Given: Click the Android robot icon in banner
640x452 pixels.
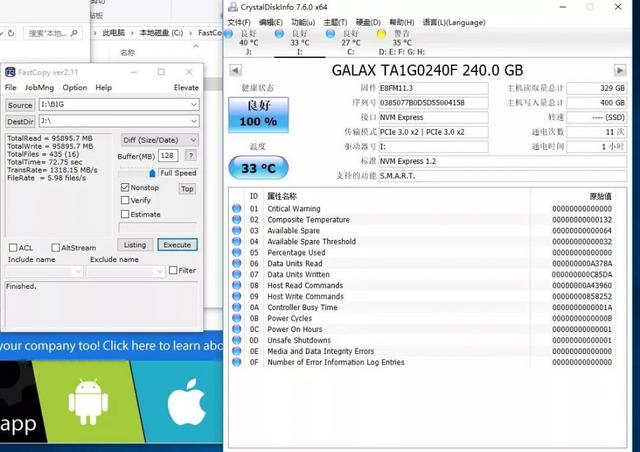Looking at the screenshot, I should [x=88, y=402].
